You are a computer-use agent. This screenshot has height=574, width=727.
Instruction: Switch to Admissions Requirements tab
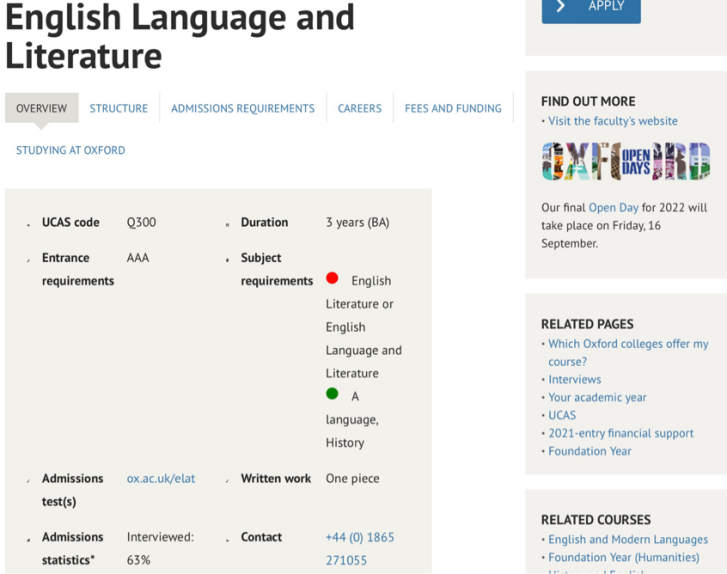pyautogui.click(x=243, y=108)
